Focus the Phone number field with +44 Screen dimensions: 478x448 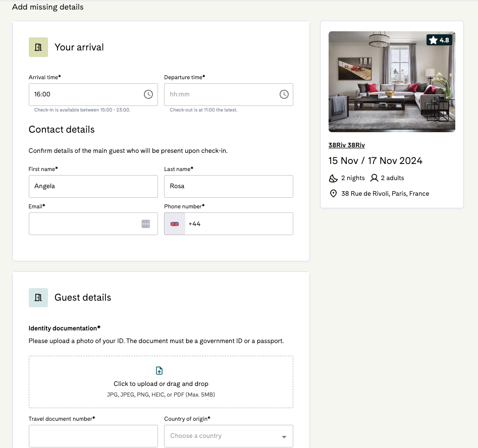click(x=239, y=223)
